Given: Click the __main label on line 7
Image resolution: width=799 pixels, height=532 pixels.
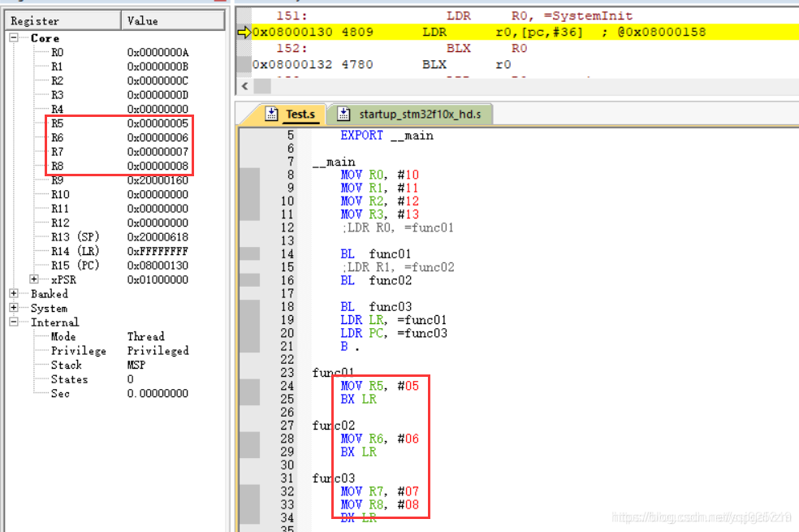Looking at the screenshot, I should pos(334,162).
